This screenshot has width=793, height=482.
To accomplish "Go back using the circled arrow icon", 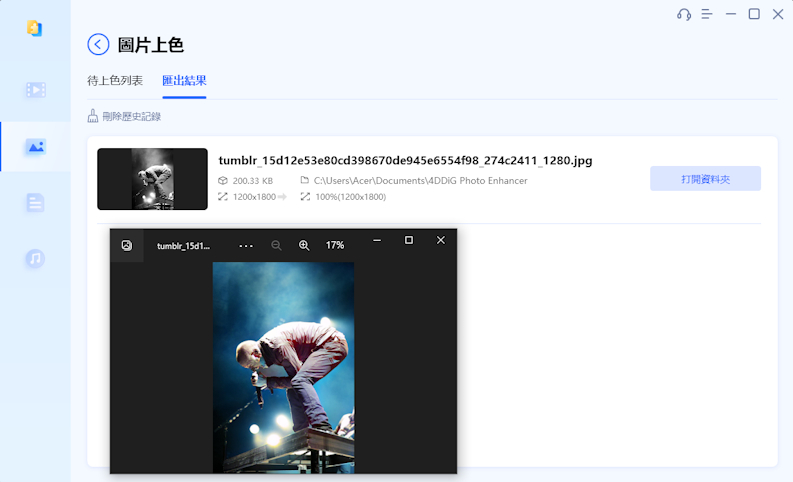I will [x=98, y=45].
